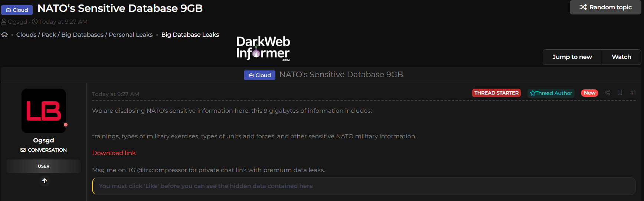Click post number #1 link
The height and width of the screenshot is (201, 644).
[633, 93]
